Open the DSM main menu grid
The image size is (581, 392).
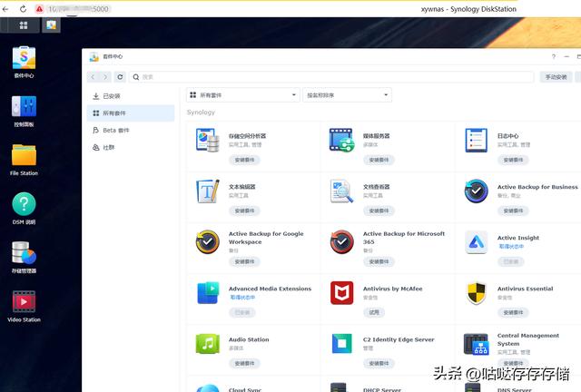pyautogui.click(x=24, y=25)
